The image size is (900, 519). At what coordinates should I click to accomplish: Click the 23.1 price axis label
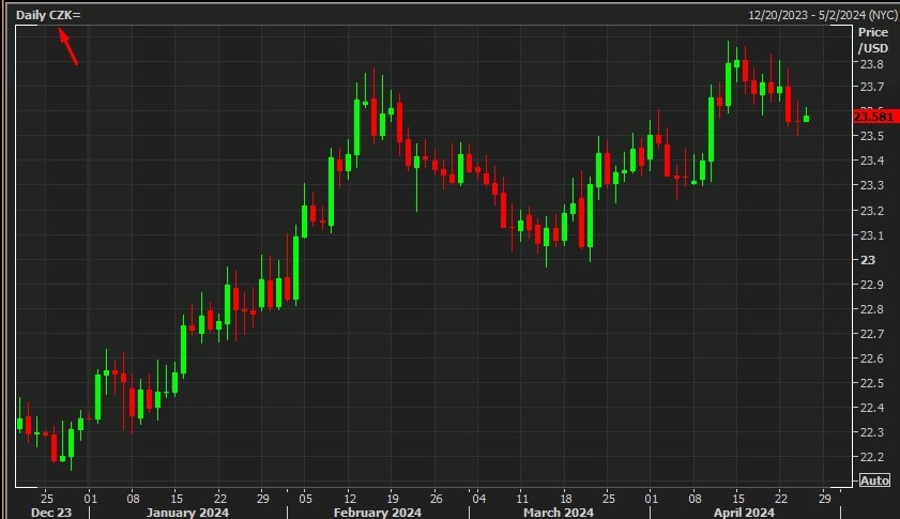pyautogui.click(x=871, y=235)
